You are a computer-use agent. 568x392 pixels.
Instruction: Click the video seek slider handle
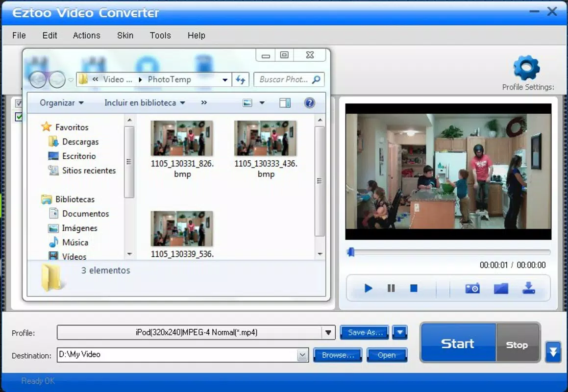coord(351,252)
